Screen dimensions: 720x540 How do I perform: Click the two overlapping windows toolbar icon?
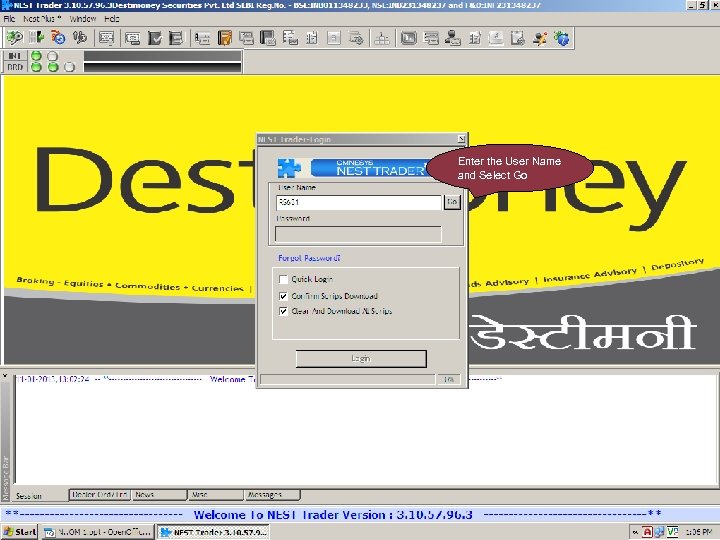246,38
